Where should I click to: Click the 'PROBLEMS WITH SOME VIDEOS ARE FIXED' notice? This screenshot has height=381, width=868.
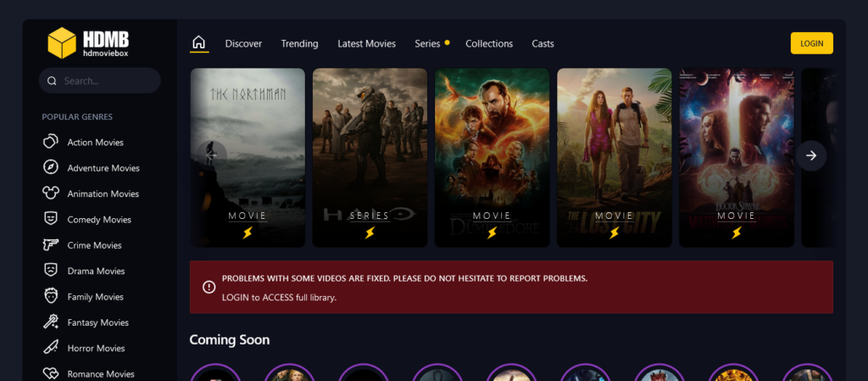point(404,278)
